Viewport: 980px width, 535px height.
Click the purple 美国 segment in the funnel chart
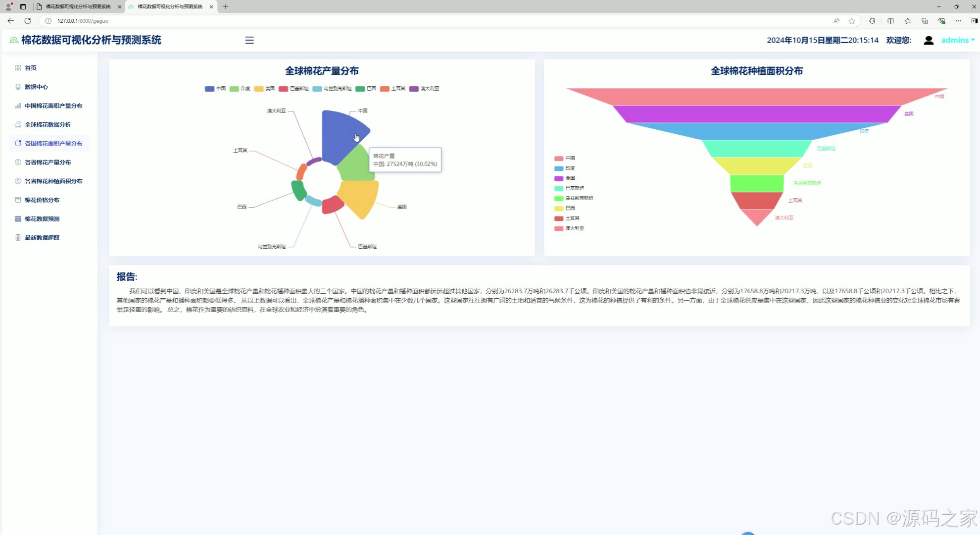pyautogui.click(x=756, y=114)
